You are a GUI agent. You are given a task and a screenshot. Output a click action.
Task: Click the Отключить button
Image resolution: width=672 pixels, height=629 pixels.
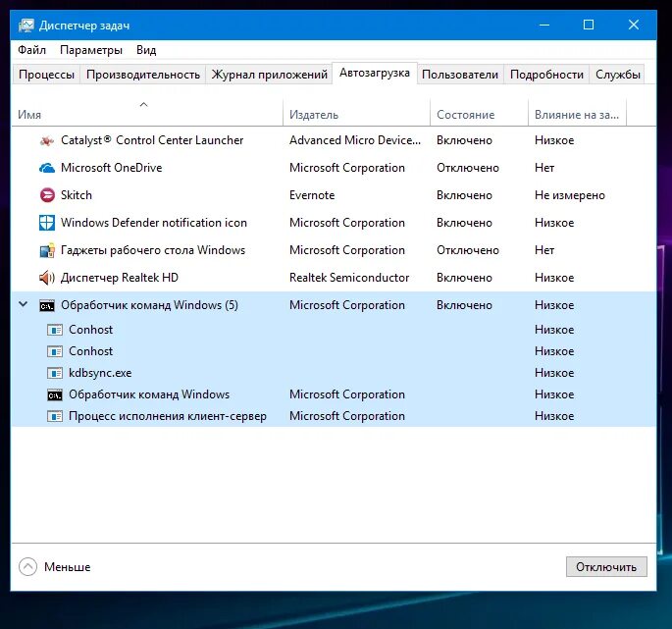(606, 567)
